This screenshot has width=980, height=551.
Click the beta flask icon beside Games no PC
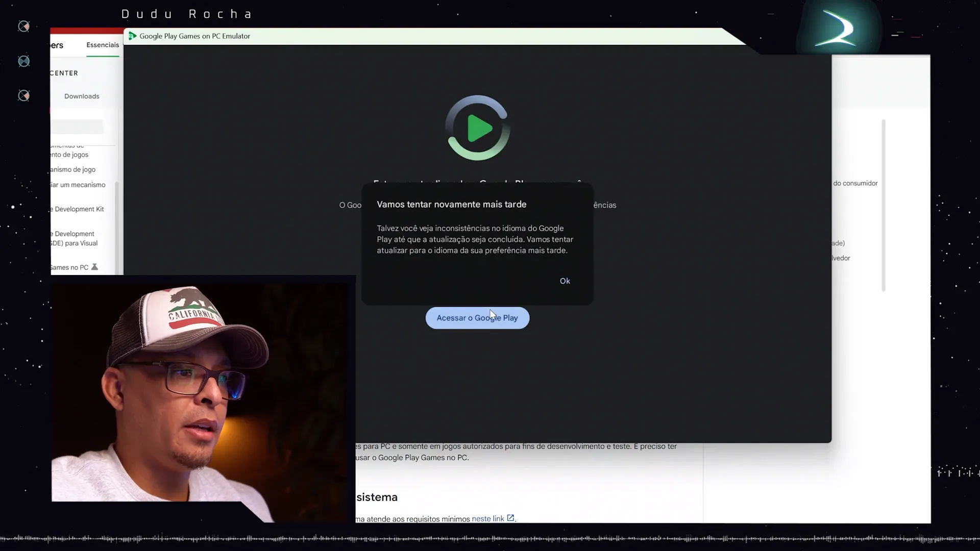(x=94, y=267)
